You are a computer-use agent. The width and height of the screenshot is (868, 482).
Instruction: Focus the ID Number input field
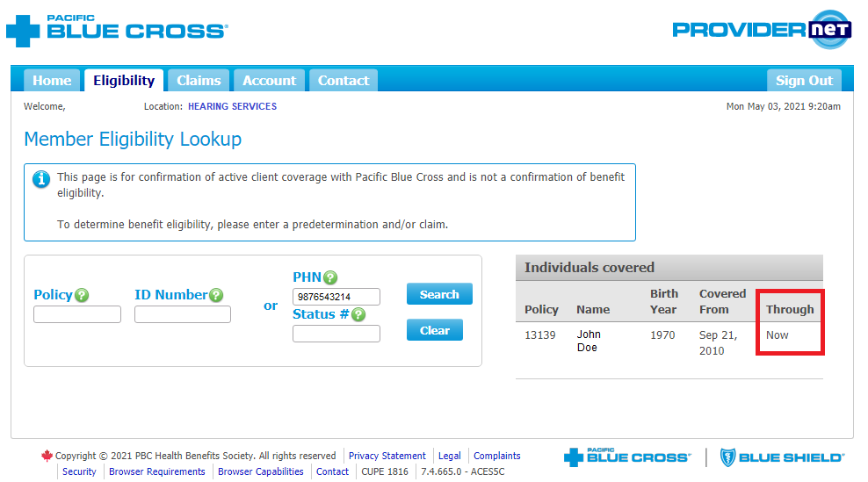pos(183,314)
